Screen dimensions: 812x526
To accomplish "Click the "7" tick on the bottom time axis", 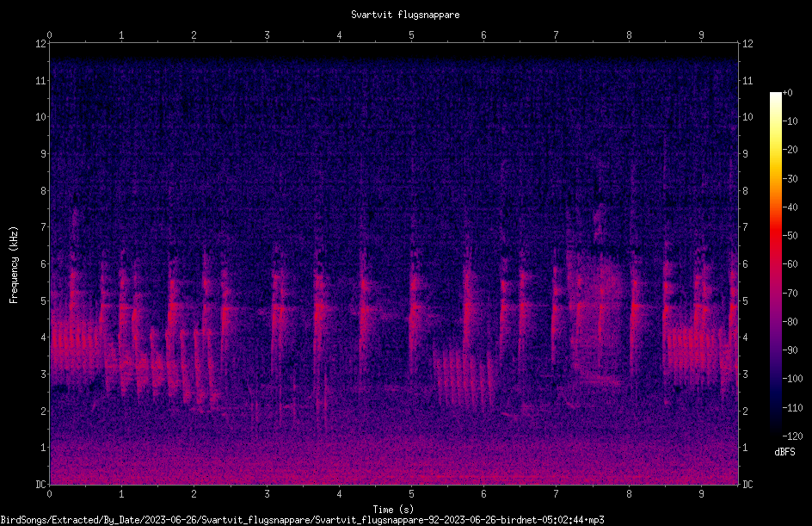I will 557,494.
